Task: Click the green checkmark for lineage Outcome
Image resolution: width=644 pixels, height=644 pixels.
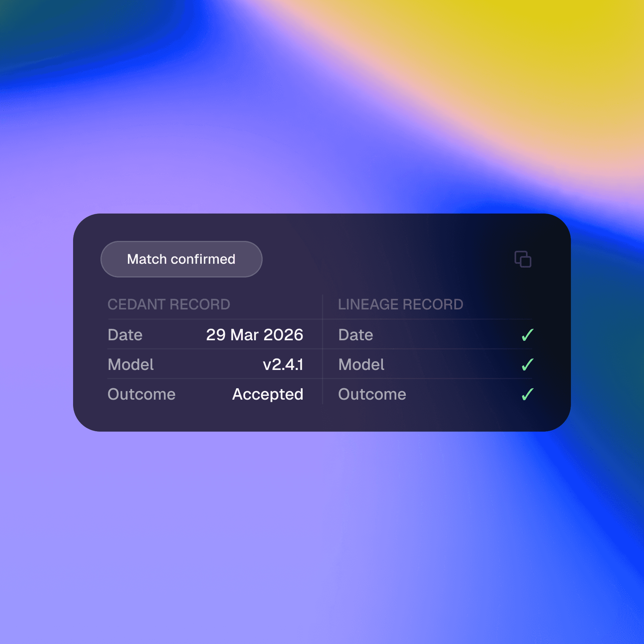Action: pos(528,394)
